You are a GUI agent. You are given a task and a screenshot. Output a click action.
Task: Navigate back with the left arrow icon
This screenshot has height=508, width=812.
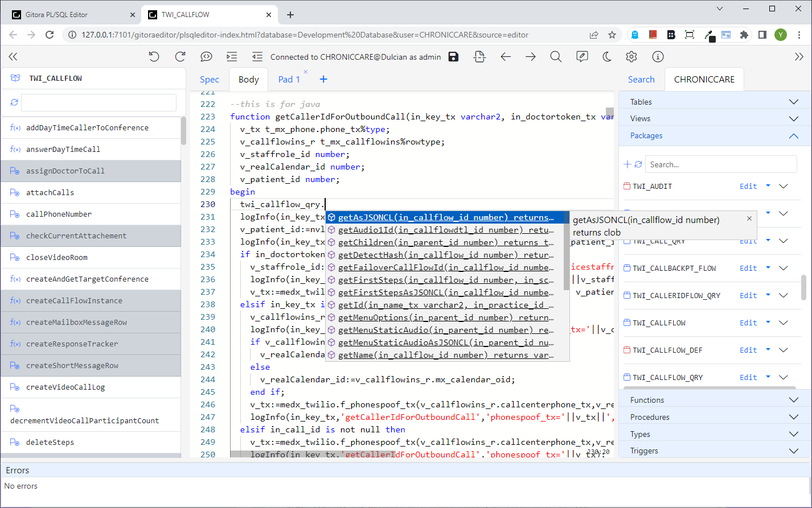pyautogui.click(x=505, y=56)
